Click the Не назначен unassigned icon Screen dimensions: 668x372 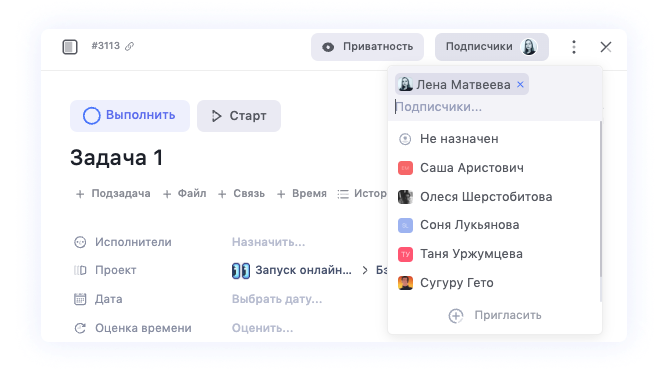(405, 139)
